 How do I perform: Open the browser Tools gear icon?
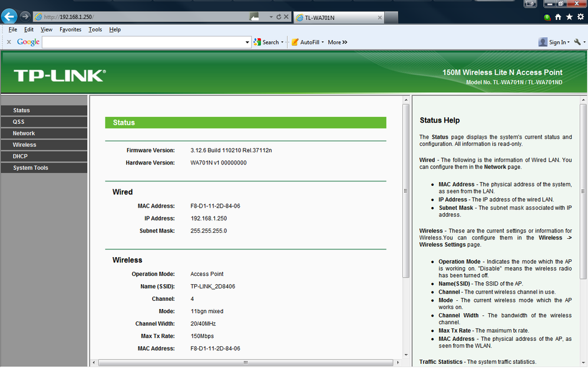click(x=580, y=17)
